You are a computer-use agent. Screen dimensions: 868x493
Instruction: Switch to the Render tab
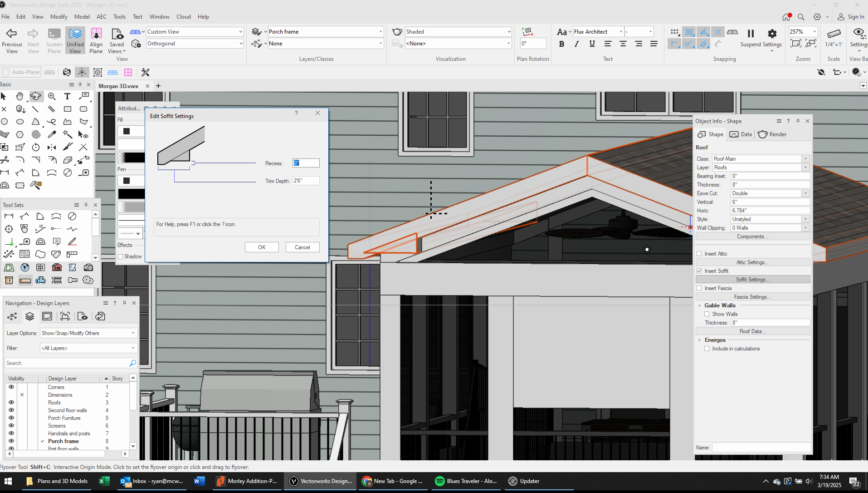[x=772, y=134]
